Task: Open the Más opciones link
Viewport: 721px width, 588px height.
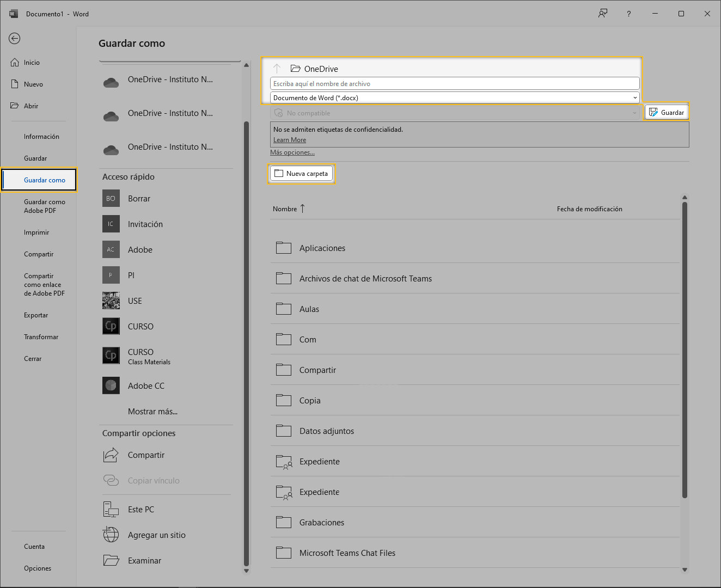Action: click(x=292, y=152)
